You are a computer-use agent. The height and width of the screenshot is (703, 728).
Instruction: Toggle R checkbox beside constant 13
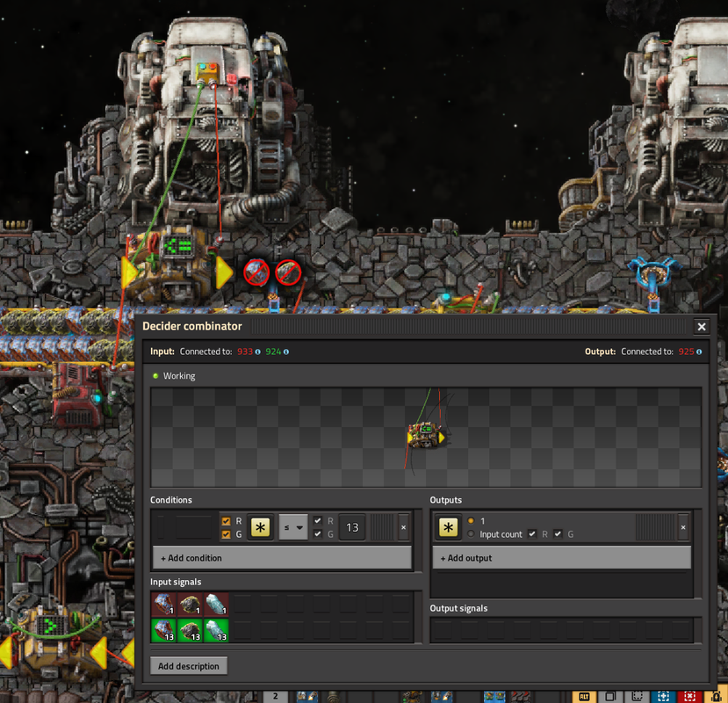coord(318,521)
